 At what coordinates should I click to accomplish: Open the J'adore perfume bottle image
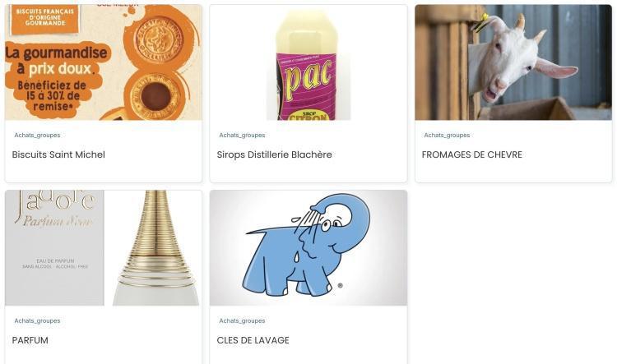[104, 247]
